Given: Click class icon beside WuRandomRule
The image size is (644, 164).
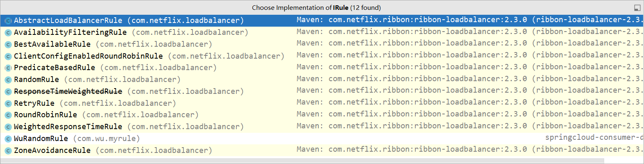Looking at the screenshot, I should (8, 139).
